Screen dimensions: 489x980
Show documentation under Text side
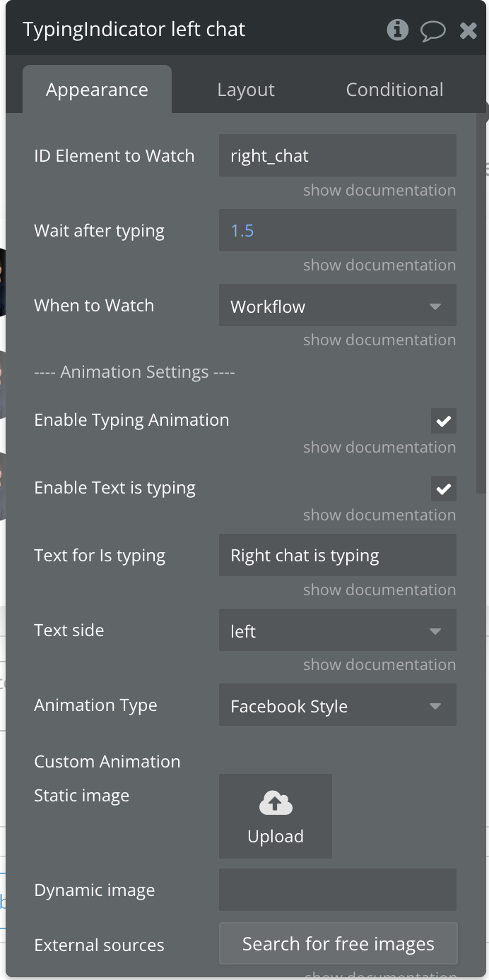click(379, 665)
